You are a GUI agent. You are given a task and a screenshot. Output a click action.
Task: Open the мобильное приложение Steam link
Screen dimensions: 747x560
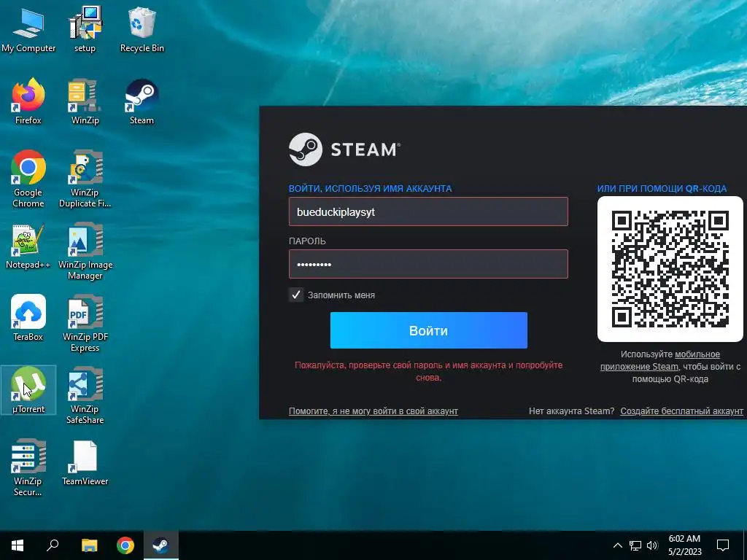(x=660, y=360)
